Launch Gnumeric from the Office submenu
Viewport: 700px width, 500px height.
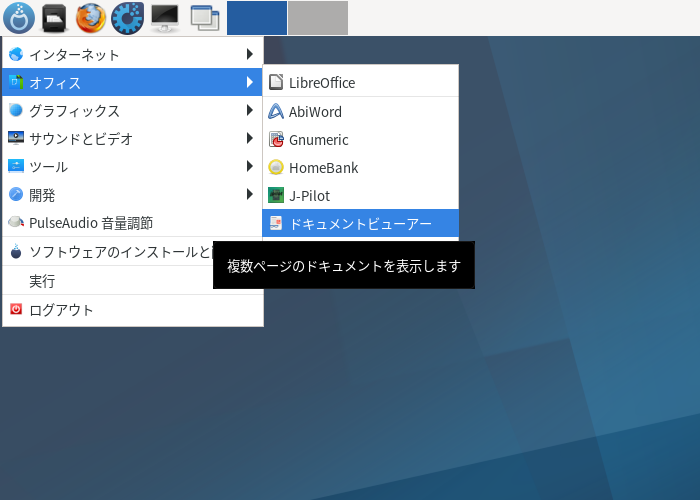click(361, 139)
